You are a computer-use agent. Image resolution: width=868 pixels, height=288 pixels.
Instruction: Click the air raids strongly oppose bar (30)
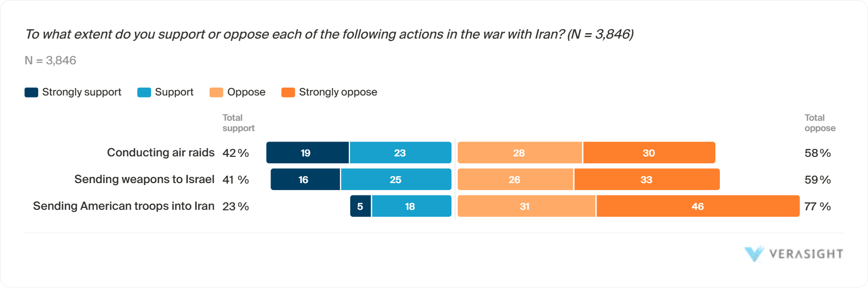click(x=649, y=153)
